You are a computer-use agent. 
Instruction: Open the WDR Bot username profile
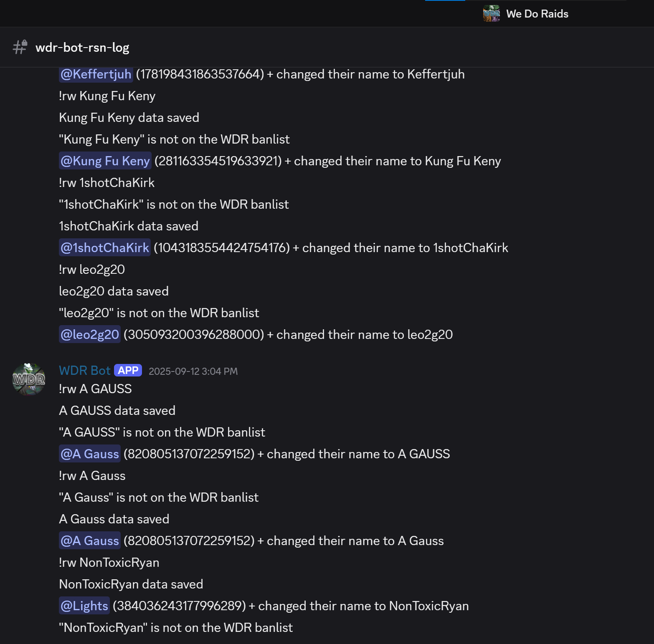pyautogui.click(x=85, y=371)
